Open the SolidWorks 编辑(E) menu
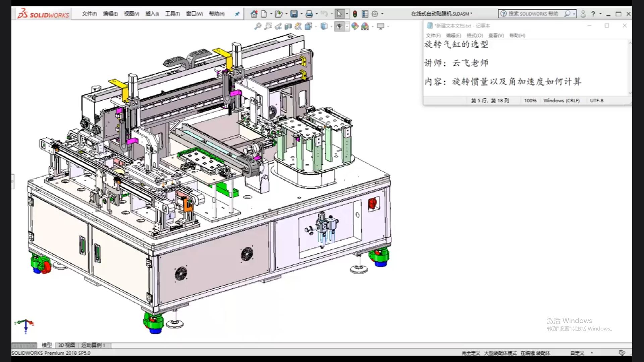Viewport: 644px width, 362px height. coord(110,14)
